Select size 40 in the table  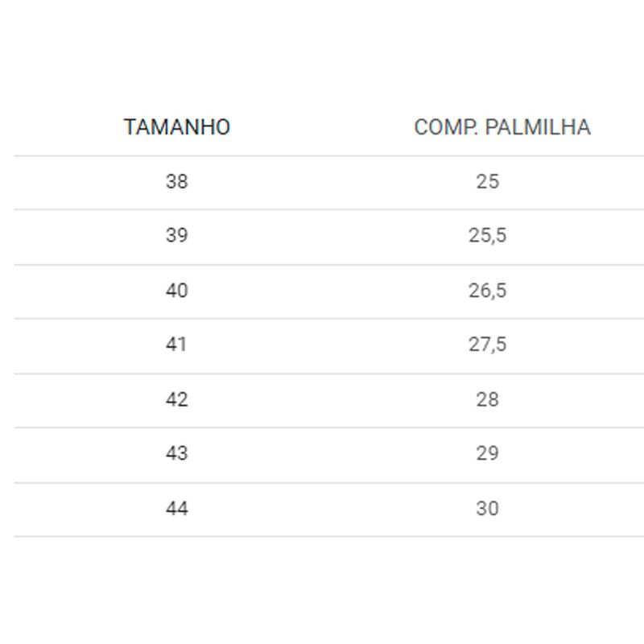pos(177,291)
